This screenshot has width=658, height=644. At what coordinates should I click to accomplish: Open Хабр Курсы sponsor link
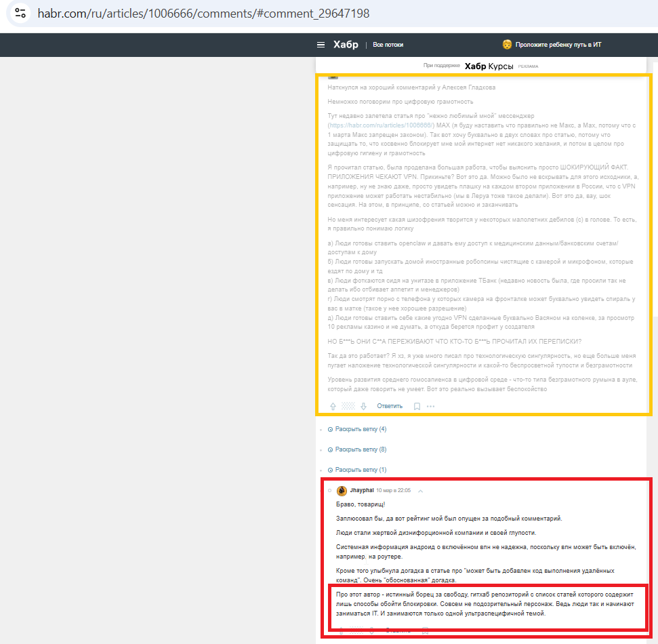point(489,66)
